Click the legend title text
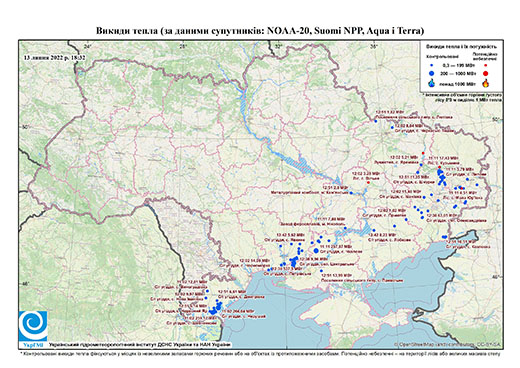 (461, 47)
